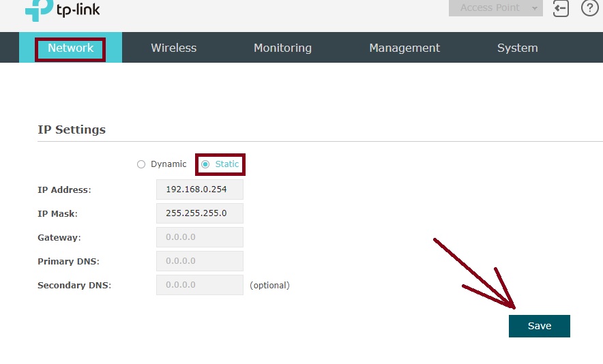Open the Network tab
Viewport: 603px width, 364px height.
click(x=70, y=48)
